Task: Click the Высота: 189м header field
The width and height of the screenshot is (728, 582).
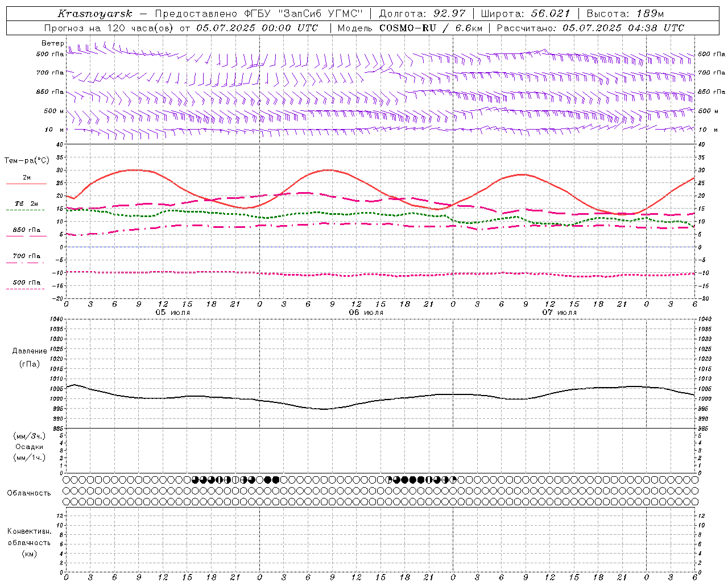Action: 625,14
